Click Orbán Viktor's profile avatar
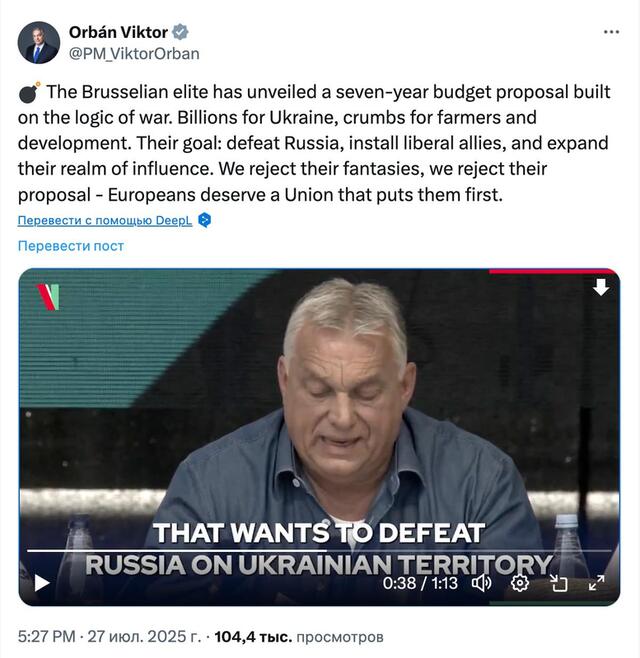Viewport: 640px width, 658px height. pos(38,42)
